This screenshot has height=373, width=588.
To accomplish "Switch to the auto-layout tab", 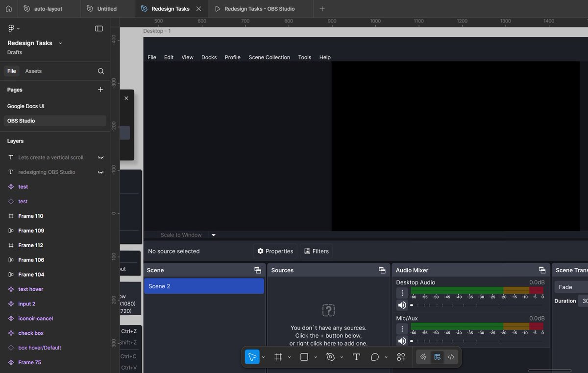I will [x=48, y=9].
